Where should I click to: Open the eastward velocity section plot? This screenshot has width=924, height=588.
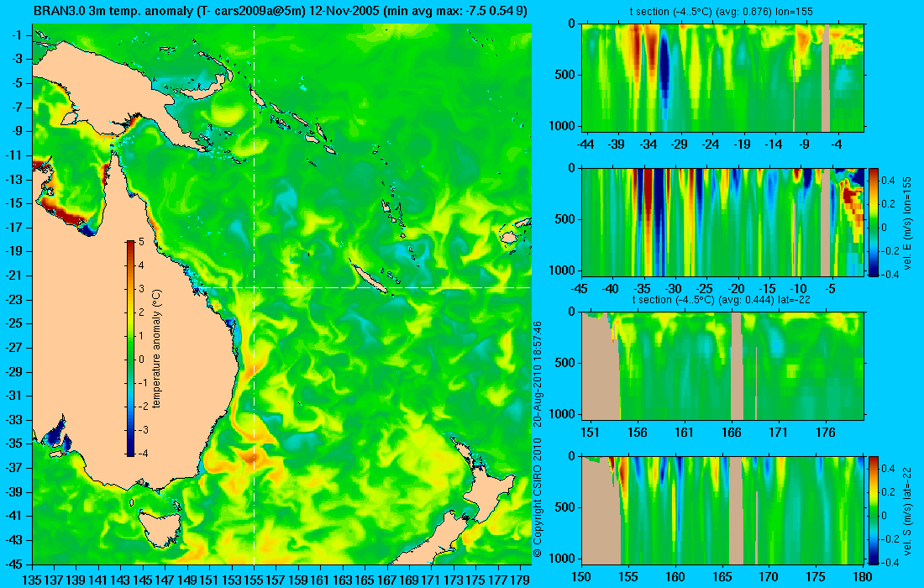click(x=723, y=222)
